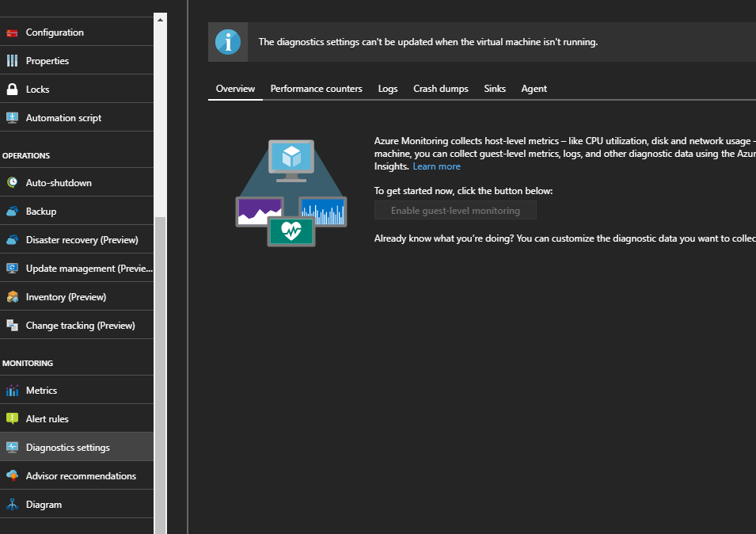Screen dimensions: 756x534
Task: Click the MONITORING section heading
Action: click(x=28, y=363)
